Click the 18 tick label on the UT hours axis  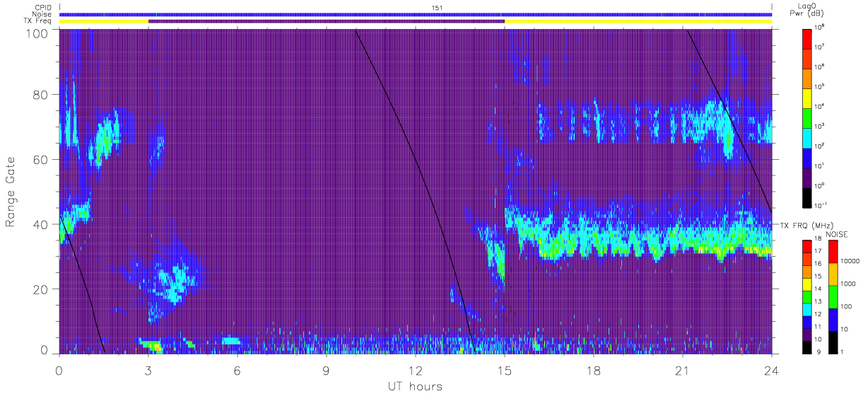click(x=594, y=370)
